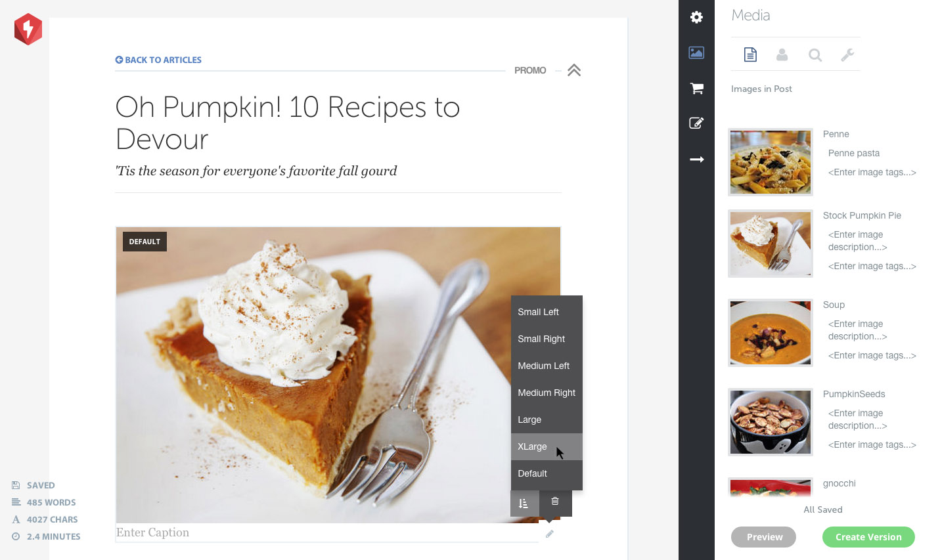Image resolution: width=940 pixels, height=560 pixels.
Task: Toggle the image alignment options menu
Action: 524,504
